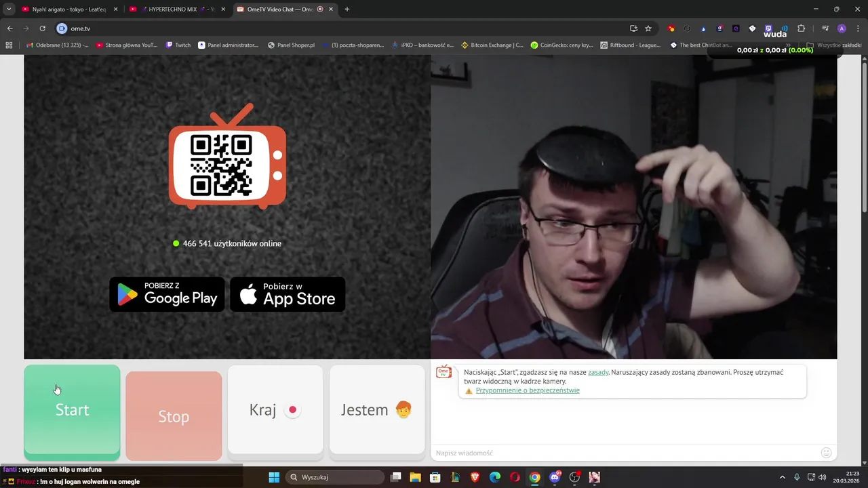
Task: Open the tab search dropdown arrow
Action: 9,9
